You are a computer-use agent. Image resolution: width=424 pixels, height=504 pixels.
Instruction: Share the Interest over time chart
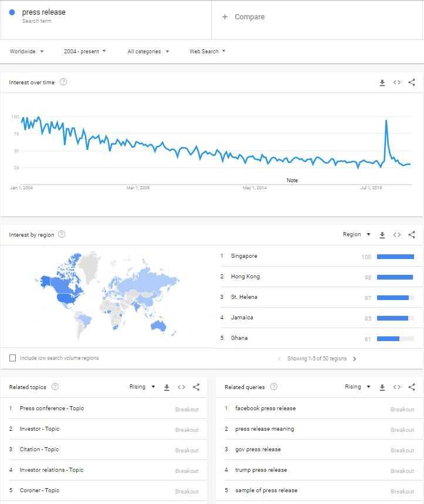pos(412,83)
